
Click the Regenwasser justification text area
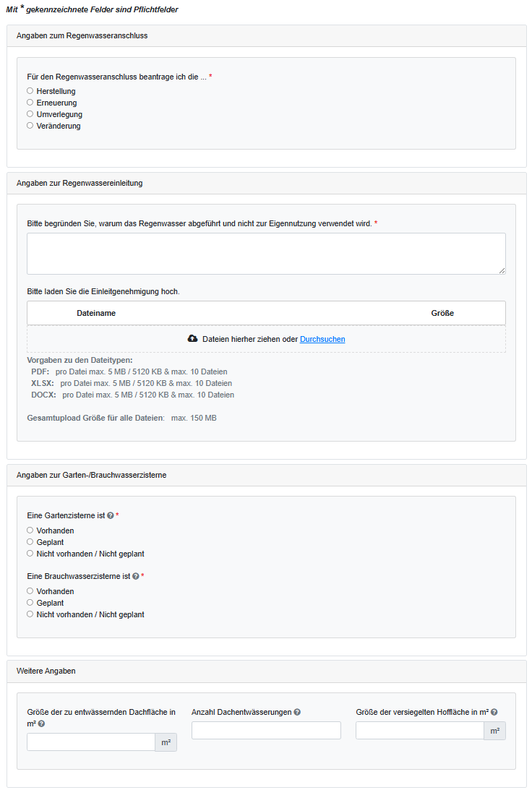coord(266,254)
